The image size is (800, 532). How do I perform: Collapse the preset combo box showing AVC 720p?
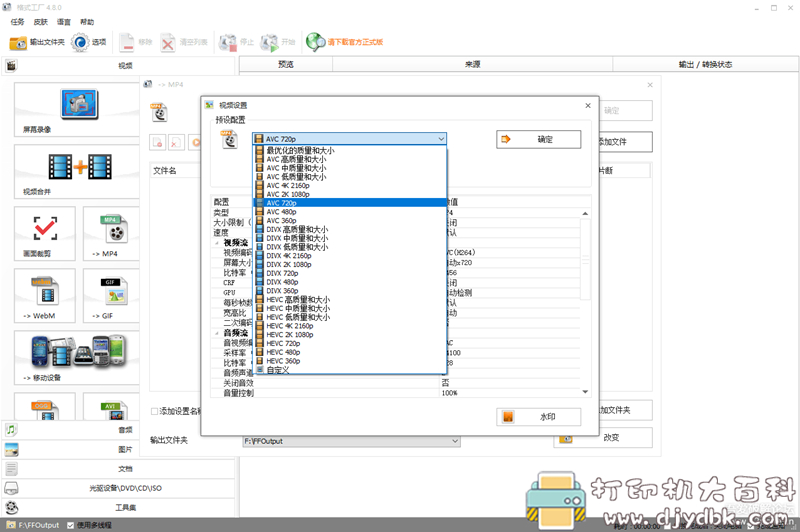(441, 139)
